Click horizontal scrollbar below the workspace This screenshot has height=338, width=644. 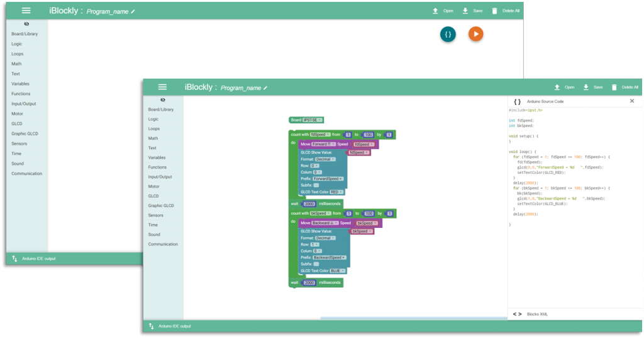pos(414,318)
